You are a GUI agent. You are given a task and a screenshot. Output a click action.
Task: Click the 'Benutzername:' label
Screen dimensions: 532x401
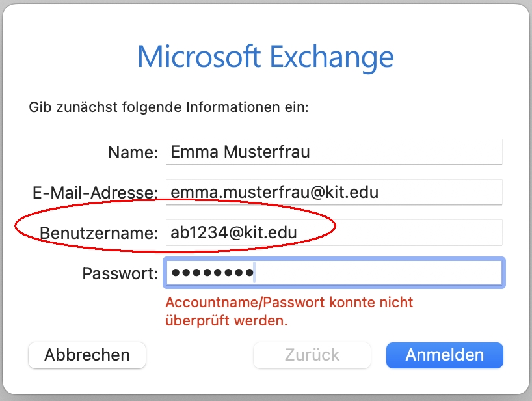click(99, 233)
